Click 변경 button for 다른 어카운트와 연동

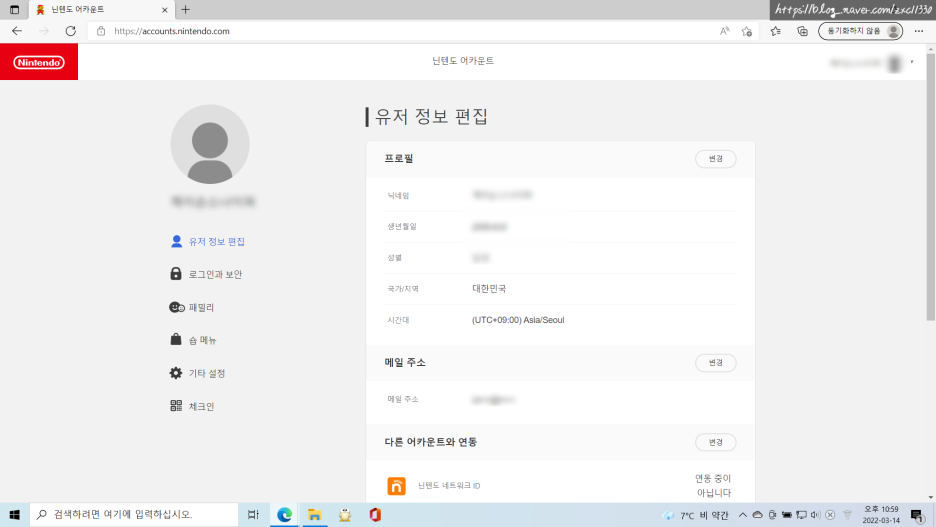click(x=715, y=442)
